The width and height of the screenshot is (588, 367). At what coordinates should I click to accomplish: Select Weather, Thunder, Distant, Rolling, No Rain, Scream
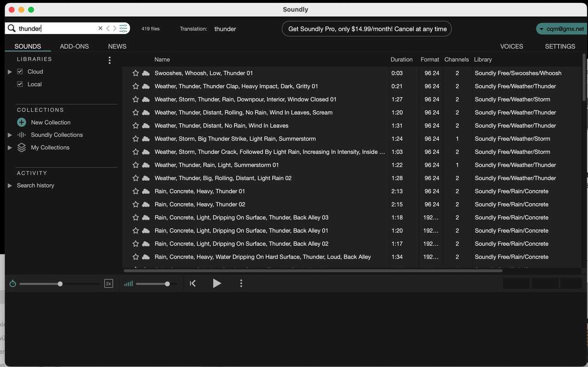point(243,113)
